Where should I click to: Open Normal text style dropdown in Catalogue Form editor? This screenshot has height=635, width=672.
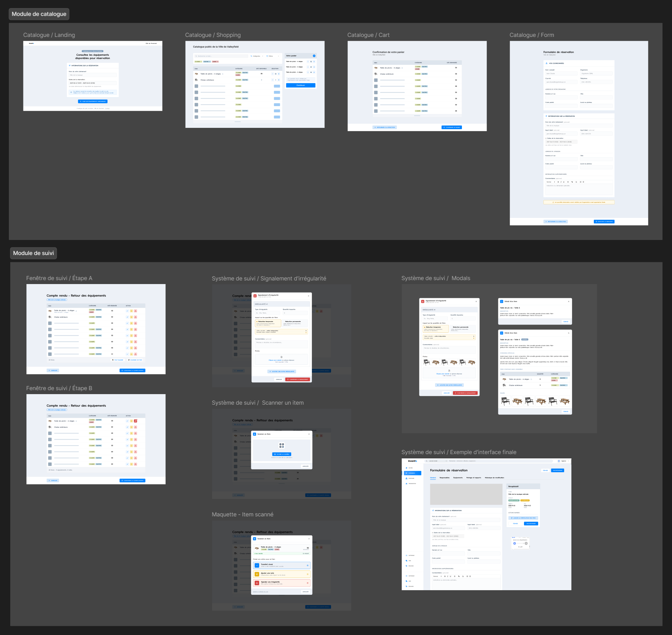(550, 182)
